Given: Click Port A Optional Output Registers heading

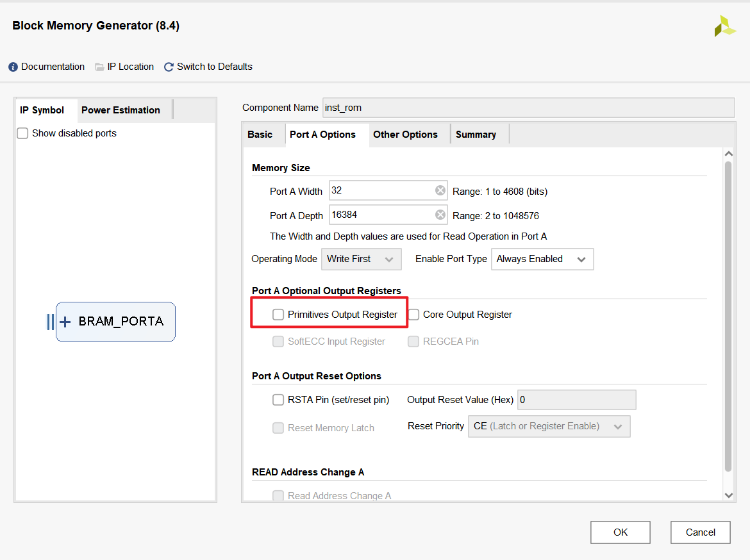Looking at the screenshot, I should [x=326, y=291].
